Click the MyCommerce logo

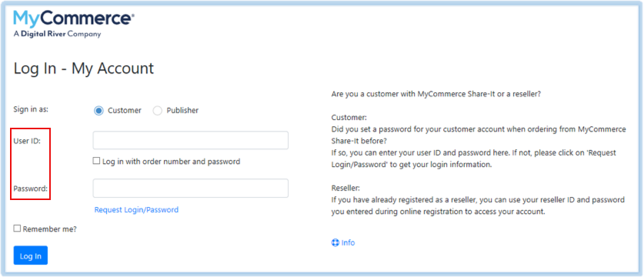click(74, 24)
